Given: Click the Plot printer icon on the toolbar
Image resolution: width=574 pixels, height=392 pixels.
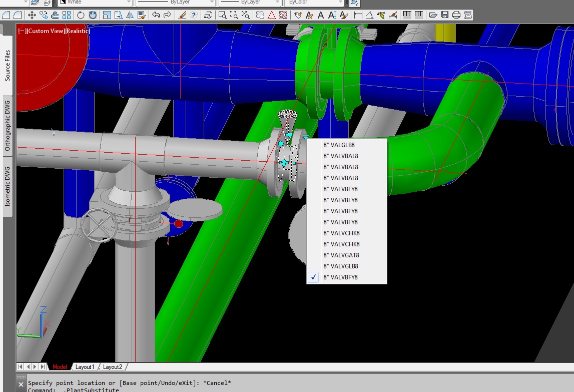Looking at the screenshot, I should 455,15.
